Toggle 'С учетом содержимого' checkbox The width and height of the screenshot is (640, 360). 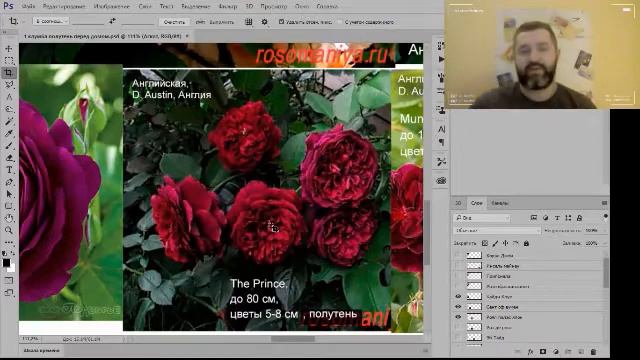(x=340, y=22)
